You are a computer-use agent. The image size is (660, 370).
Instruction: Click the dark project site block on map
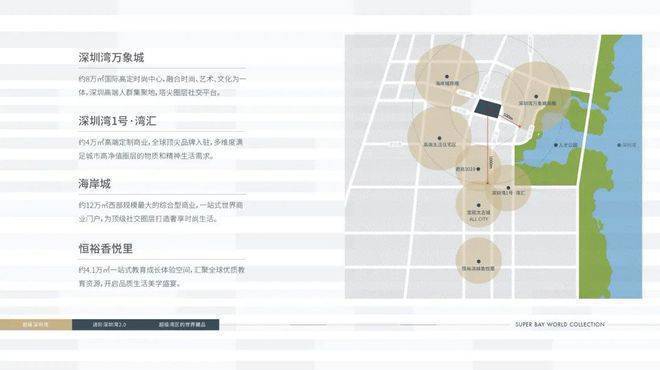[x=488, y=109]
